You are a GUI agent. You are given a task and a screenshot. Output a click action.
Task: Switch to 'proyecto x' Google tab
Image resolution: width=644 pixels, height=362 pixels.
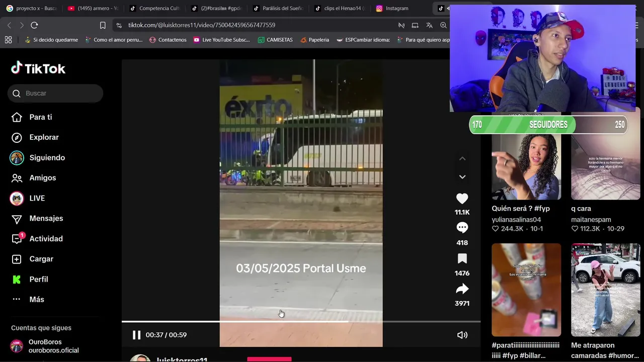click(32, 9)
